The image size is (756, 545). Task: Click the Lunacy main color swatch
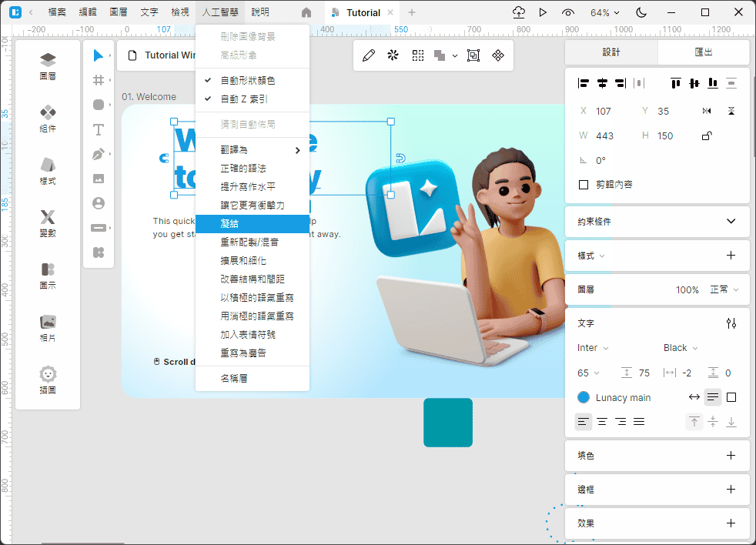tap(584, 397)
